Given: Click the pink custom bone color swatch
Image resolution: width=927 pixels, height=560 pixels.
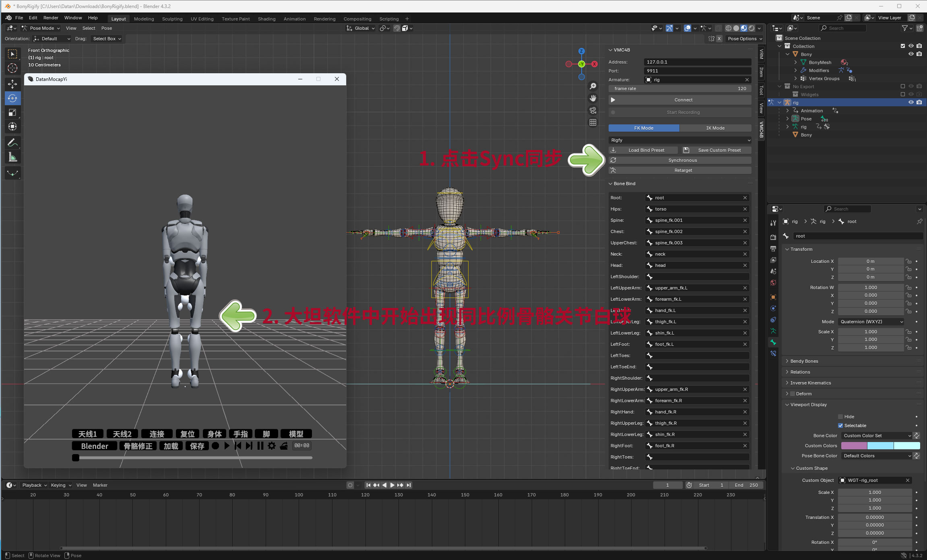Looking at the screenshot, I should point(854,446).
